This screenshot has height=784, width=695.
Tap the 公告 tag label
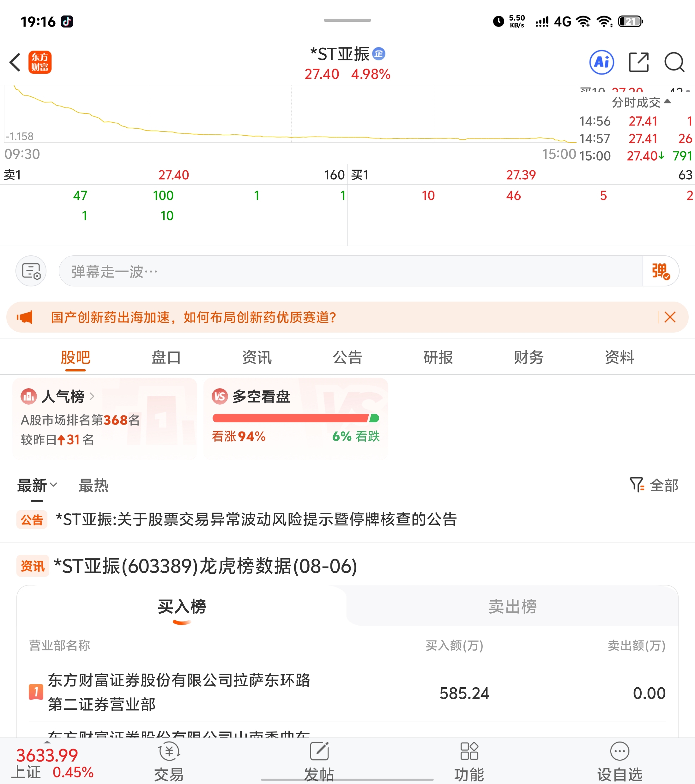tap(32, 520)
